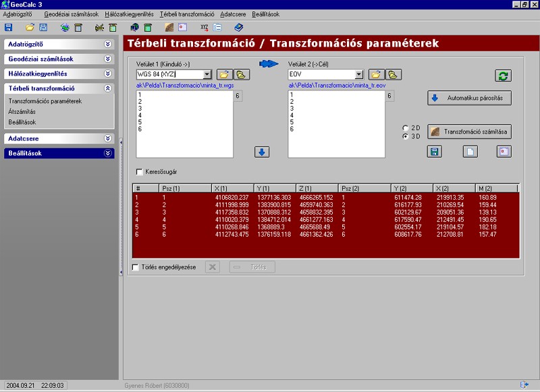Click the Törlés button
Viewport: 540px width, 392px height.
pos(252,267)
